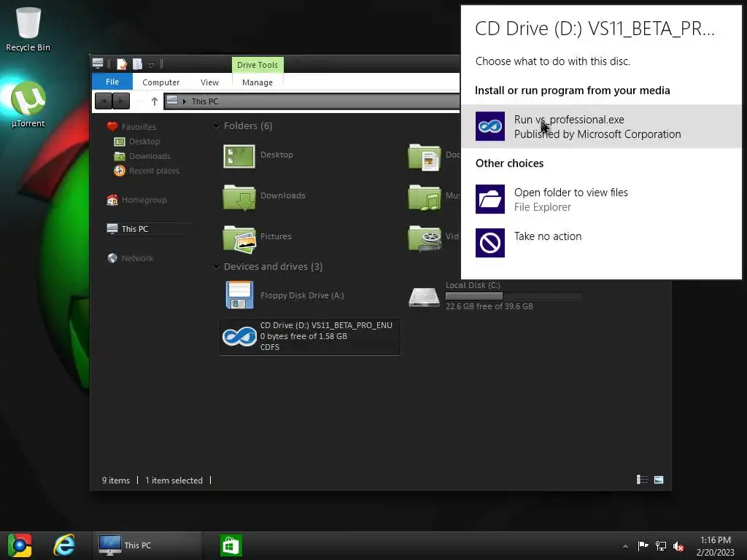Viewport: 747px width, 560px height.
Task: Open the Recycle Bin desktop icon
Action: pos(28,28)
